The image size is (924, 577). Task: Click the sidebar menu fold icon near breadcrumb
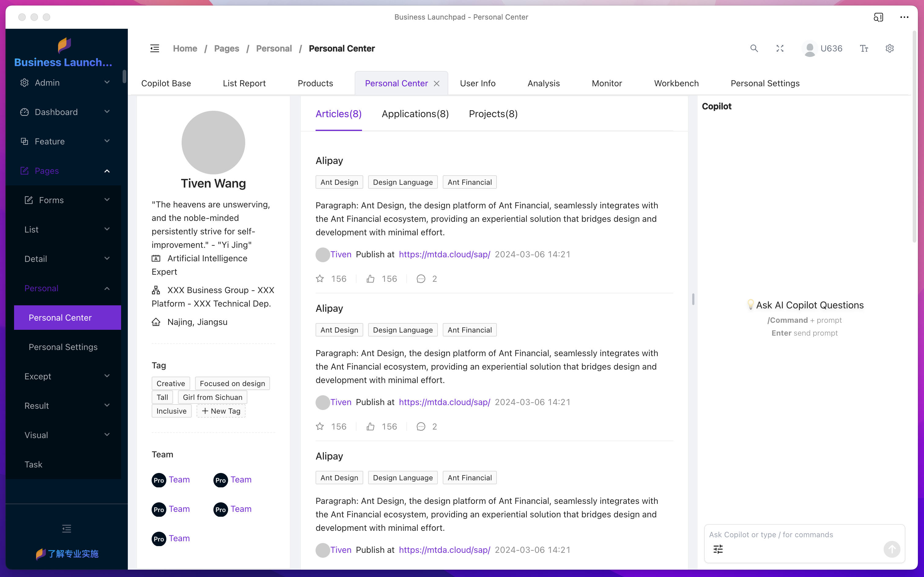point(154,48)
